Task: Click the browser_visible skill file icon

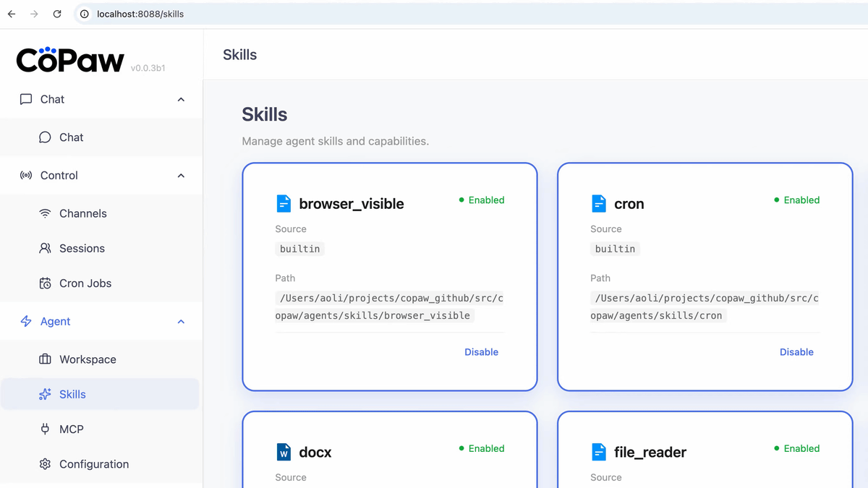Action: (x=284, y=204)
